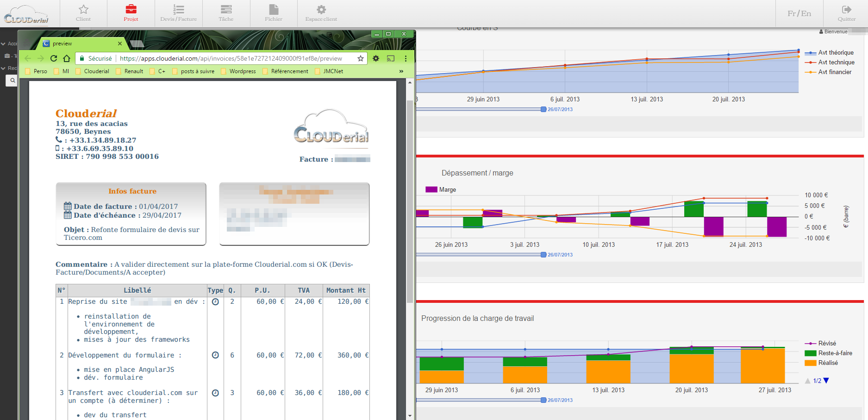Close the preview tab

(120, 44)
